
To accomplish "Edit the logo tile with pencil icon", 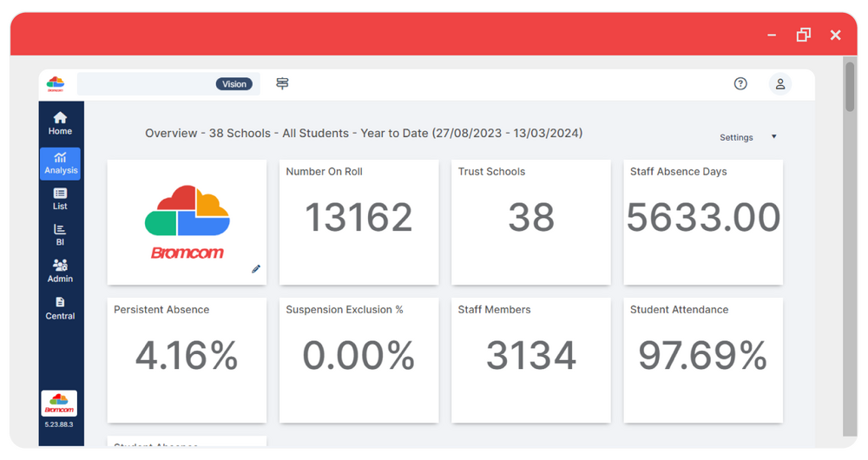I will click(x=256, y=269).
